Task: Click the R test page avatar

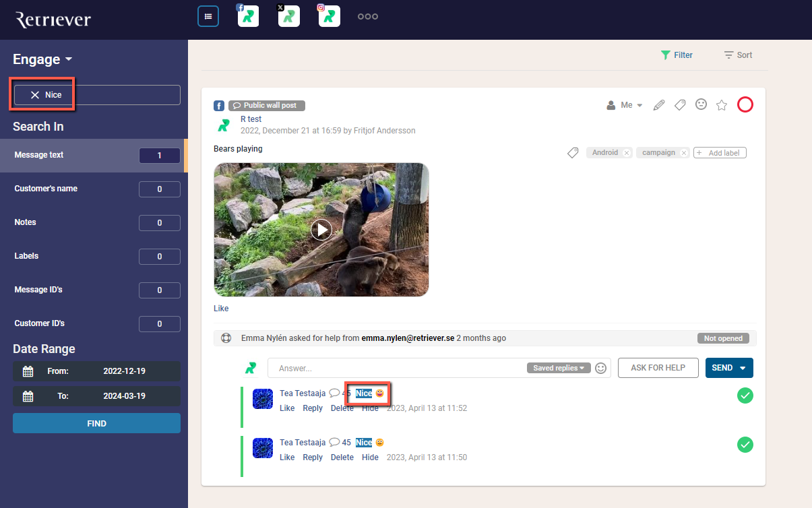Action: click(223, 125)
